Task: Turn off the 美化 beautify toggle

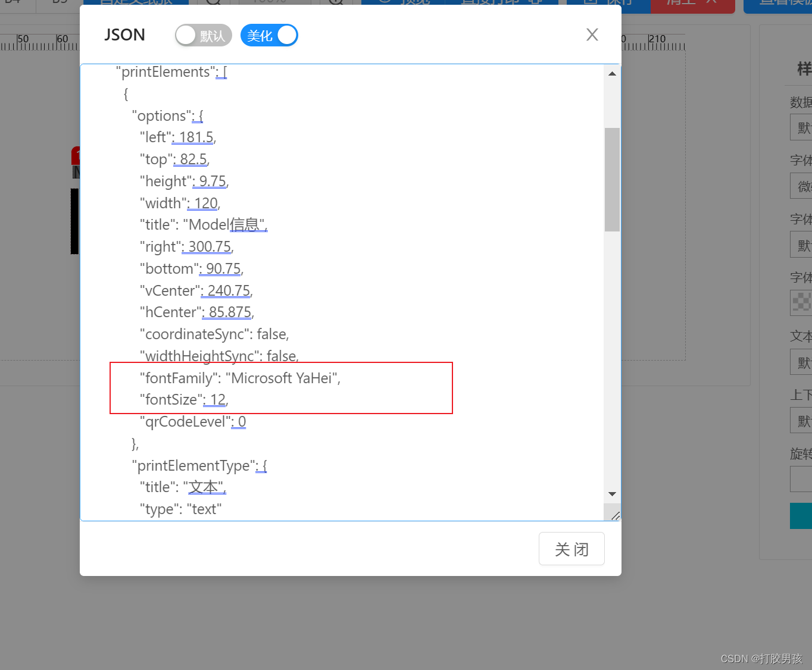Action: coord(269,36)
